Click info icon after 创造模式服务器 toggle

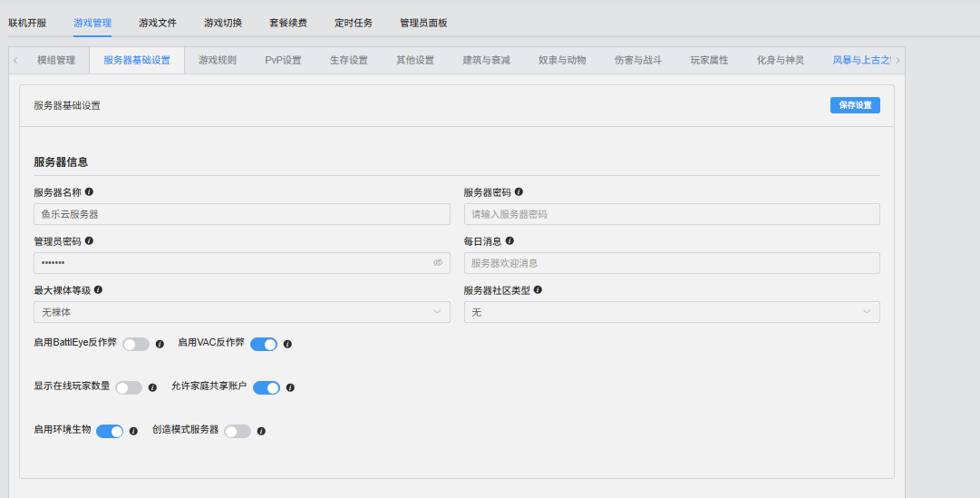point(261,432)
